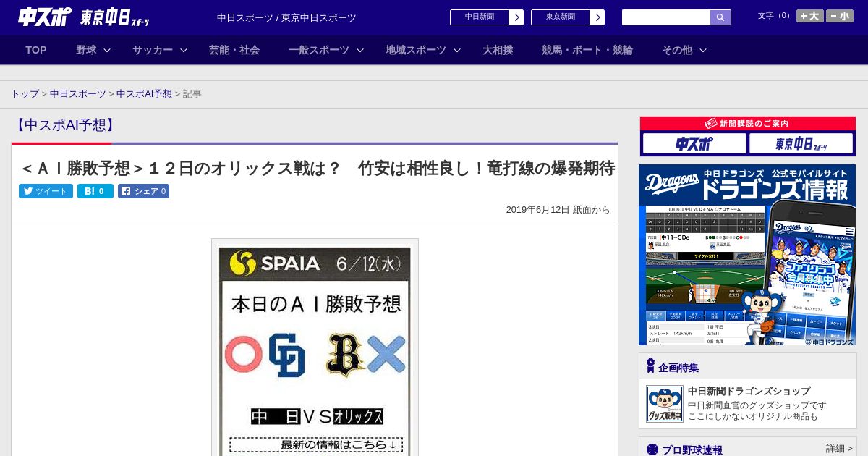Click 東京中日スポーツ subscription banner button
Image resolution: width=868 pixels, height=456 pixels.
801,143
